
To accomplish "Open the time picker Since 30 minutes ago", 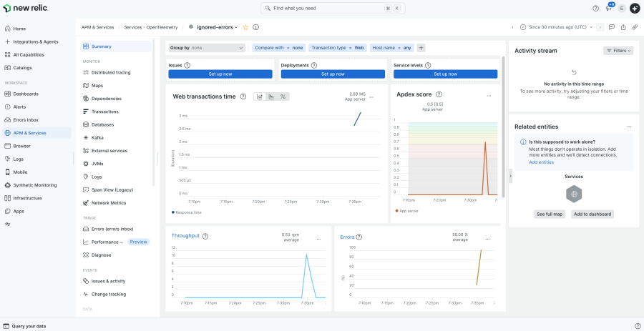I will 557,27.
